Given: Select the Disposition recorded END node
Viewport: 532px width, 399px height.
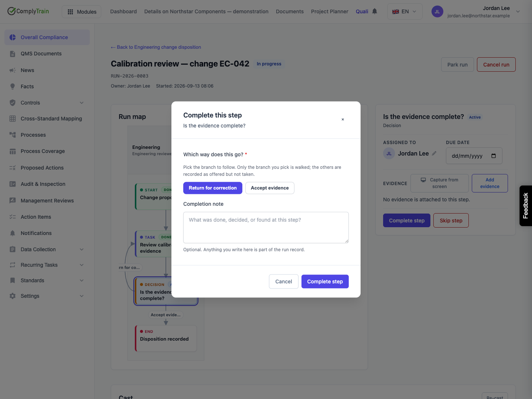Looking at the screenshot, I should pyautogui.click(x=166, y=338).
